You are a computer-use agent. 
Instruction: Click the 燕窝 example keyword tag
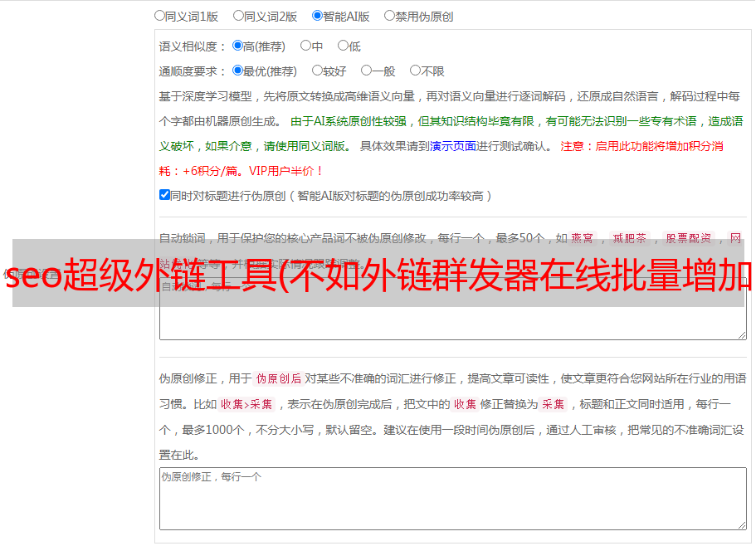582,238
